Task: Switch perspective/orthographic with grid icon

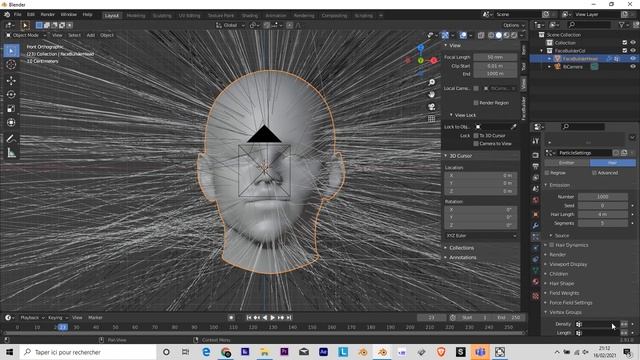Action: [431, 119]
